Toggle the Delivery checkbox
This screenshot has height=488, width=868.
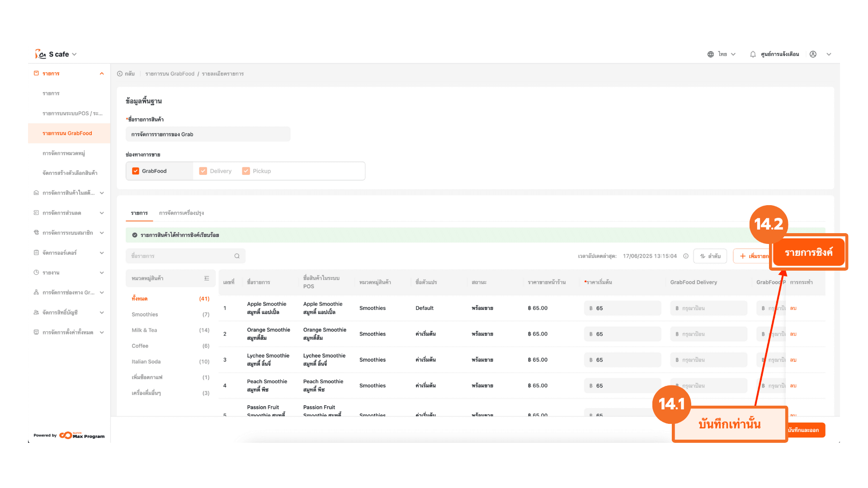tap(203, 171)
